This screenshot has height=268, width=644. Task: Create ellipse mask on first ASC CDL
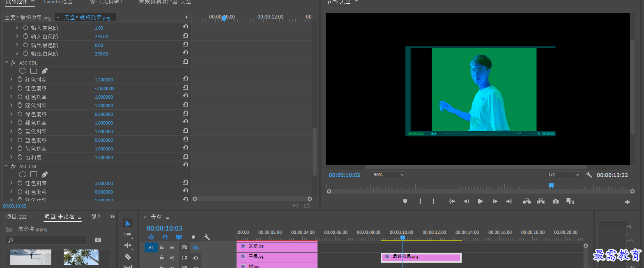coord(23,71)
